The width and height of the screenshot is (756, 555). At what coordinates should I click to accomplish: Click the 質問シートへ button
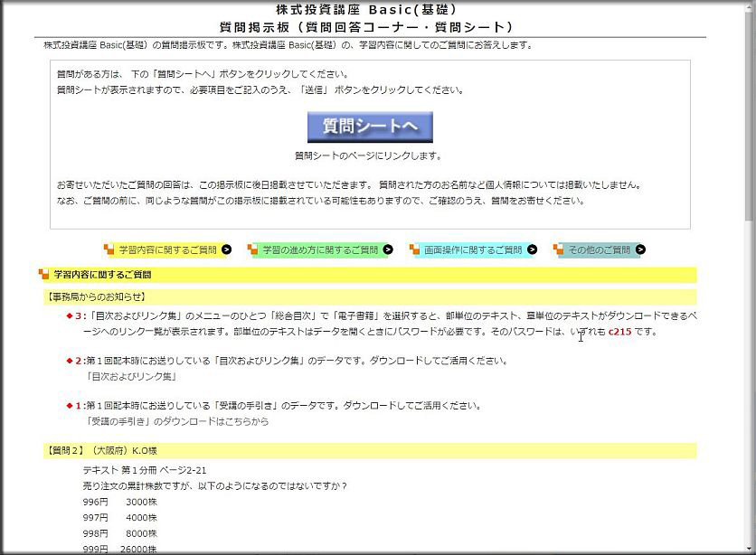370,127
